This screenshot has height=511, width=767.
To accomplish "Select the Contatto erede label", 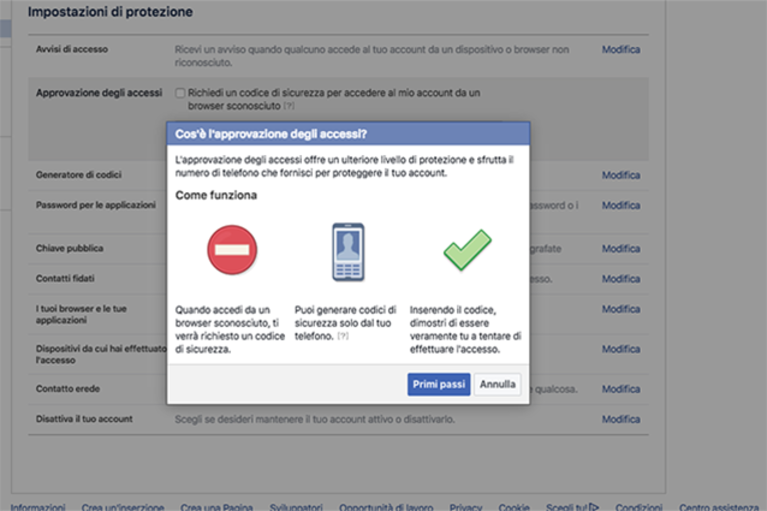I will point(68,389).
